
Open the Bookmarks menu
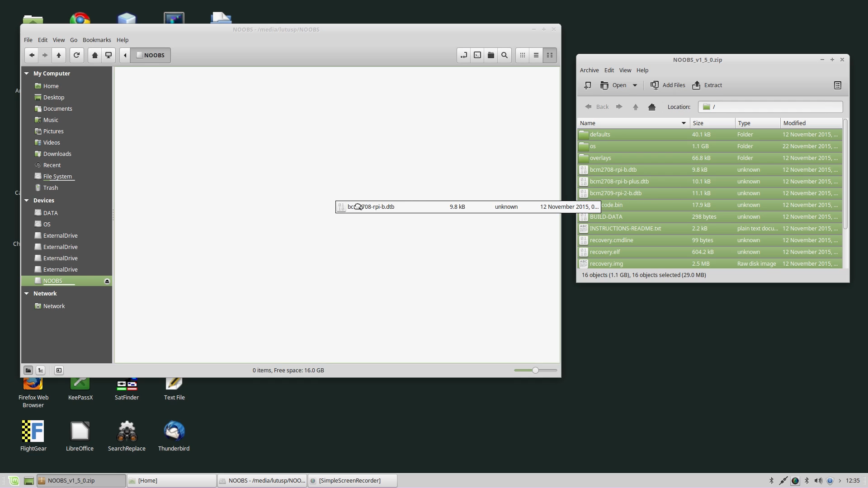pyautogui.click(x=97, y=40)
